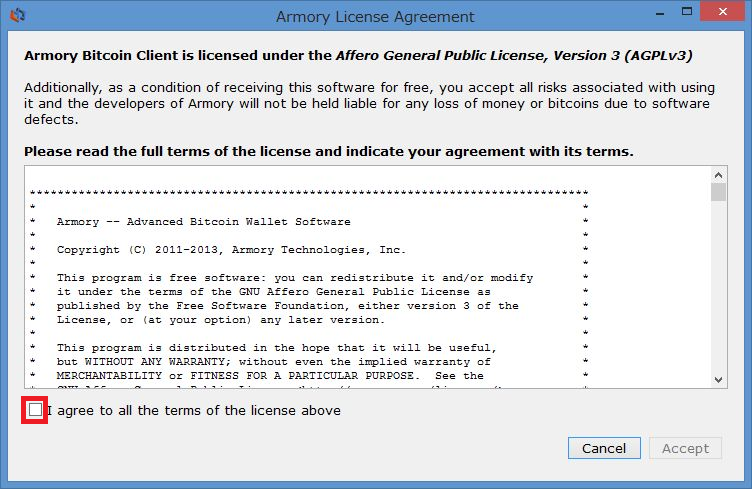The image size is (752, 489).
Task: Click the 'Armory -- Advanced Bitcoin Wallet Software' line
Action: (203, 221)
